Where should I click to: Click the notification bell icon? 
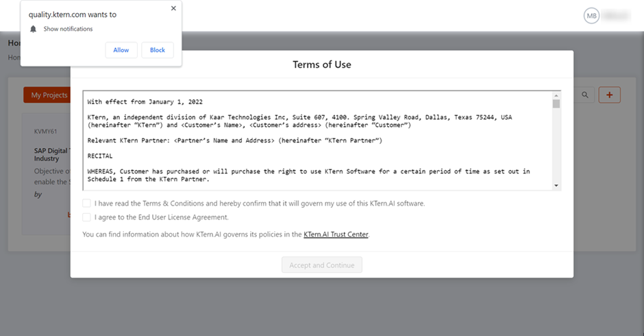(34, 29)
